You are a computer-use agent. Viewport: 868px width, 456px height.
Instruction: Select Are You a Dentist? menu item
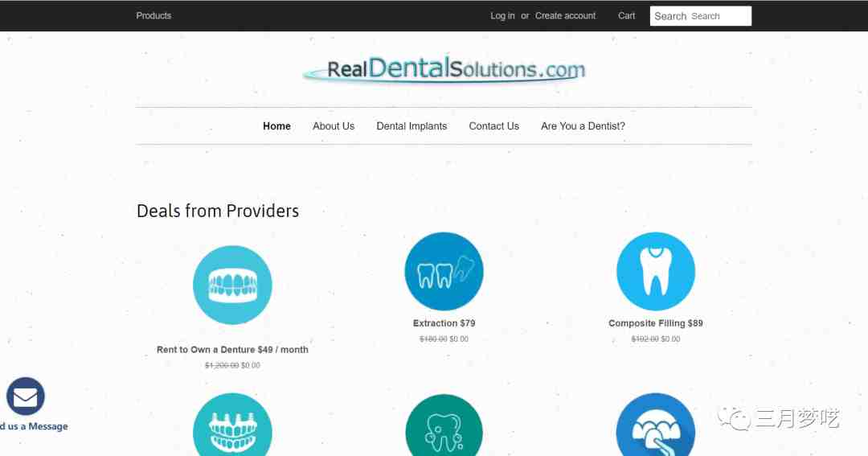(583, 126)
